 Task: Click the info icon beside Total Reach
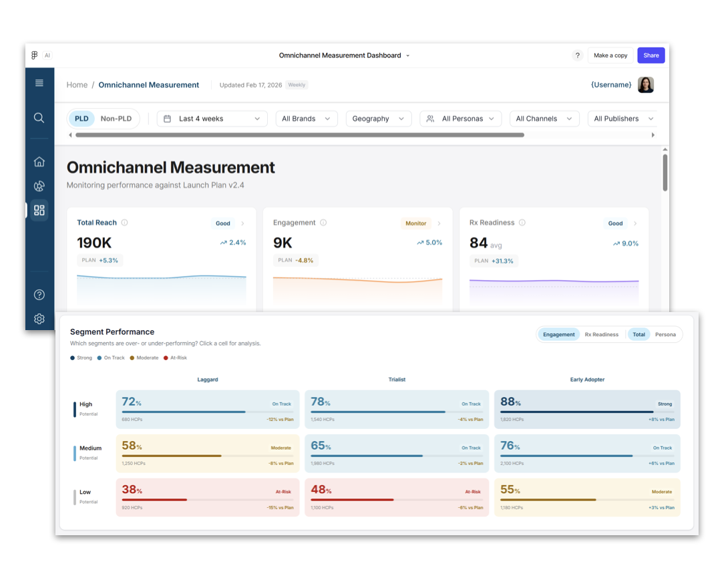125,223
